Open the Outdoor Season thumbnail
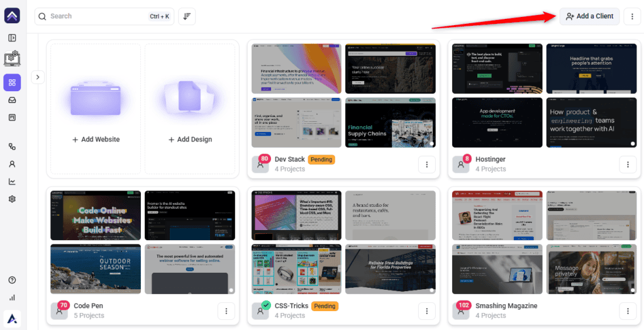Image resolution: width=644 pixels, height=330 pixels. [96, 269]
